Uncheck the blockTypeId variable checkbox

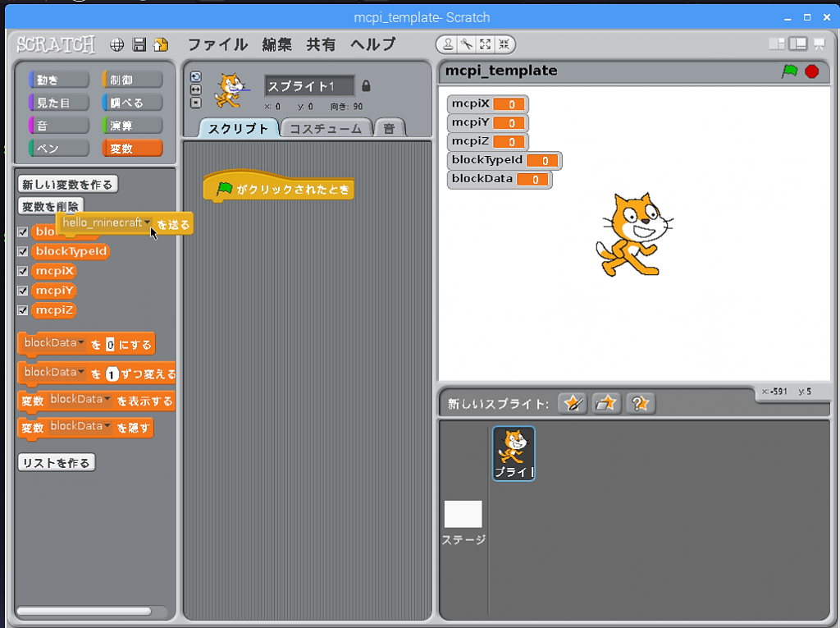pyautogui.click(x=23, y=252)
